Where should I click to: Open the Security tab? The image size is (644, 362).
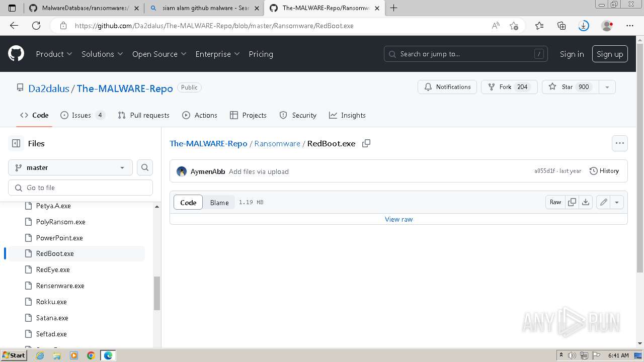298,115
